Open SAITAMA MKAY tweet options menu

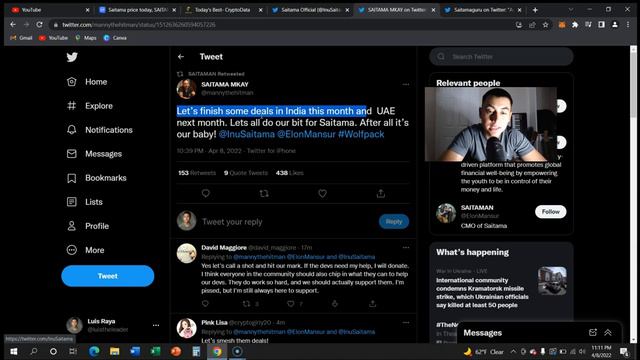[x=406, y=84]
